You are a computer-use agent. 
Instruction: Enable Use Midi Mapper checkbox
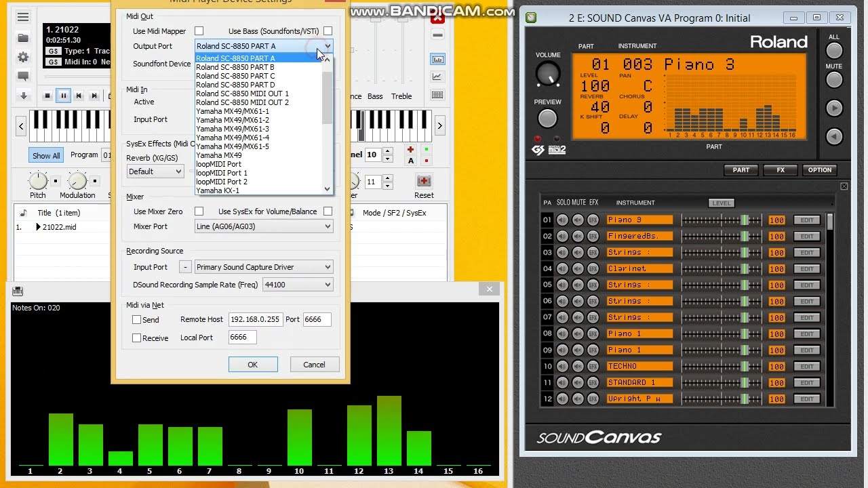(199, 30)
